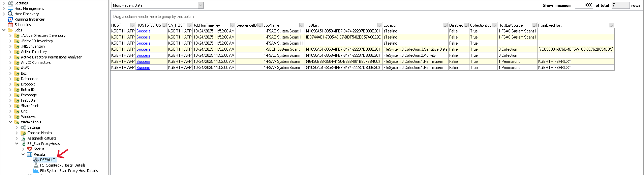Open the HOSTSTATUS column filter dropdown
This screenshot has height=175, width=644.
(164, 25)
